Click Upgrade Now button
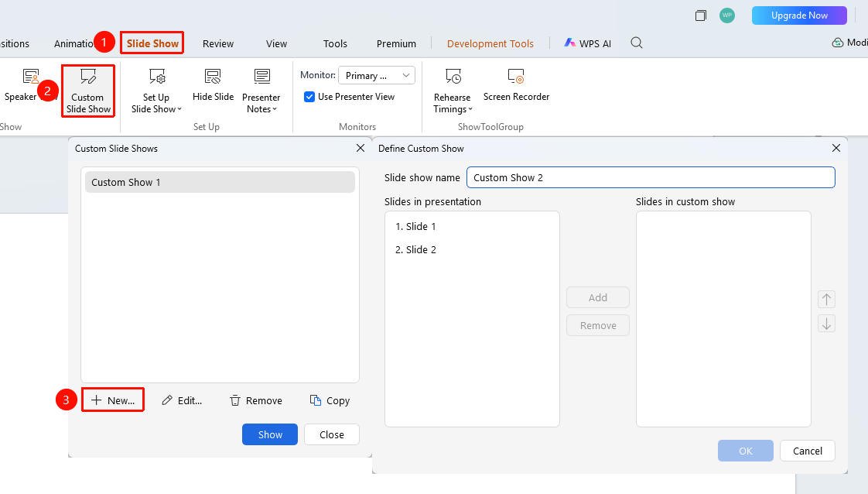This screenshot has width=868, height=494. (x=799, y=15)
